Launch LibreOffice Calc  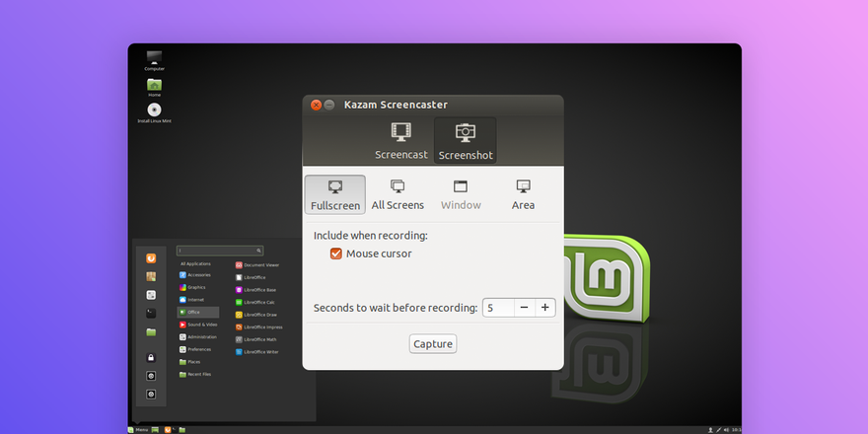(255, 302)
